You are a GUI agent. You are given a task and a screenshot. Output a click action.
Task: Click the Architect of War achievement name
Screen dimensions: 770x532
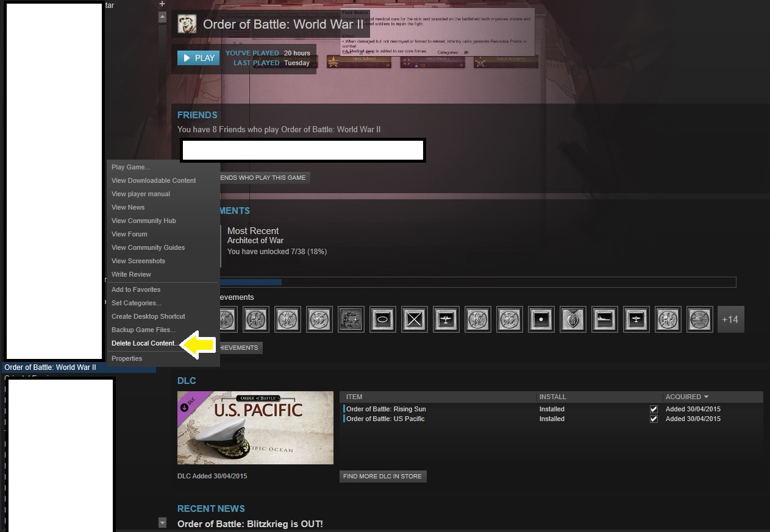coord(255,241)
